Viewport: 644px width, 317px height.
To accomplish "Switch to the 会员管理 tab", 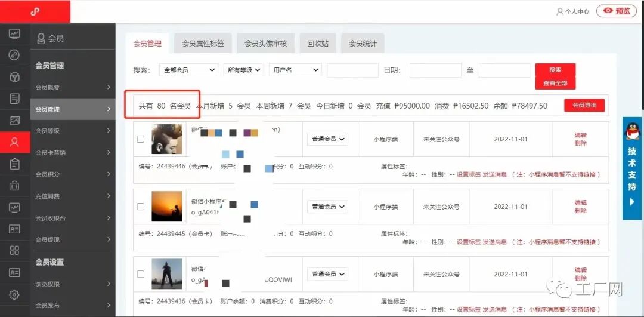I will click(148, 44).
